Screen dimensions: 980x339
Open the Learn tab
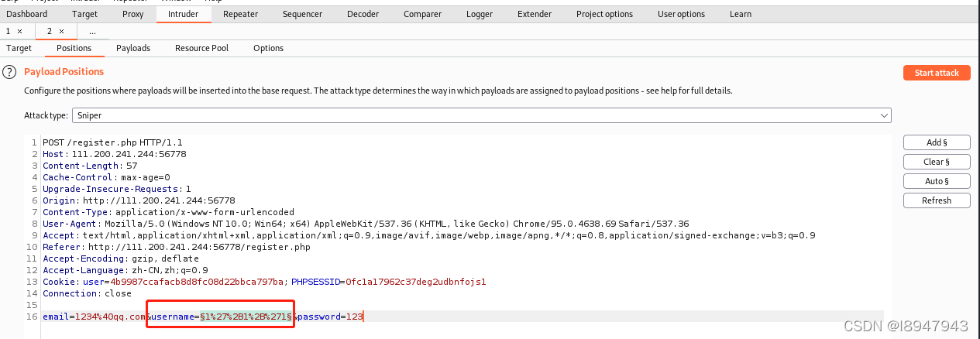(740, 14)
